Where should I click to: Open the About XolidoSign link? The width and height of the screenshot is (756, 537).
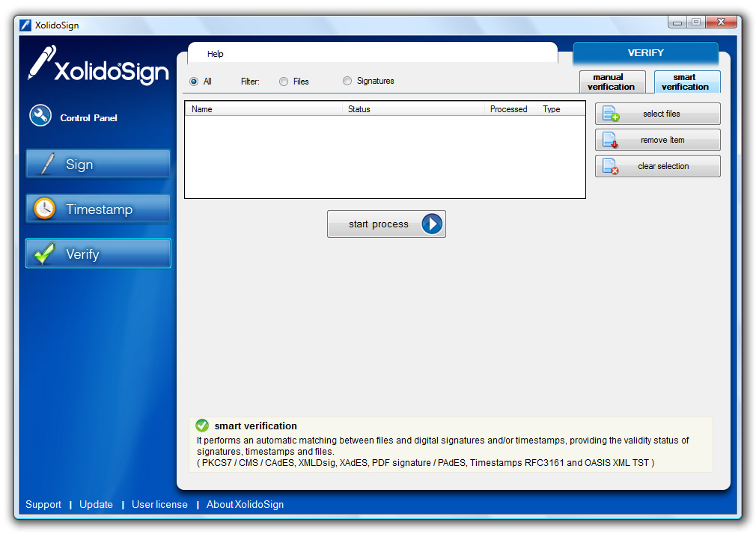point(245,504)
